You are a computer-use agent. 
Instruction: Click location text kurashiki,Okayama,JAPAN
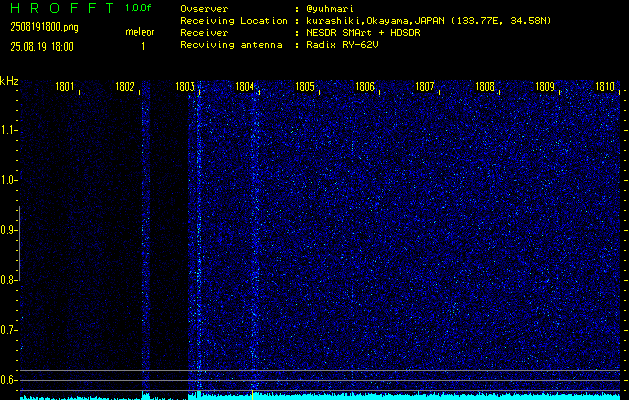pos(375,21)
